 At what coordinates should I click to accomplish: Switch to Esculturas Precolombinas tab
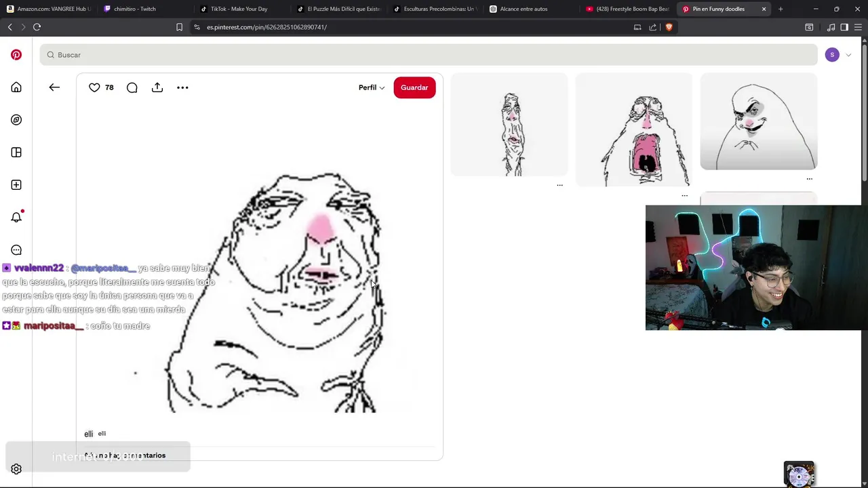436,9
